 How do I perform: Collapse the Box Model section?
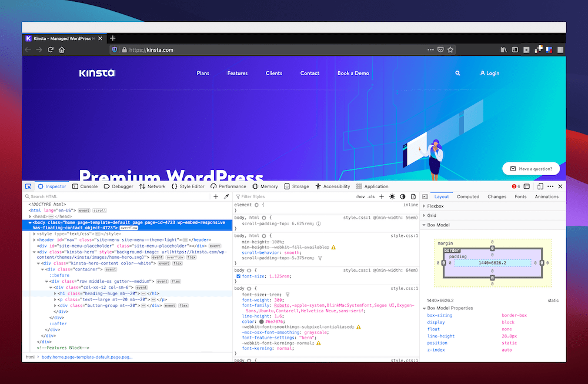coord(425,225)
